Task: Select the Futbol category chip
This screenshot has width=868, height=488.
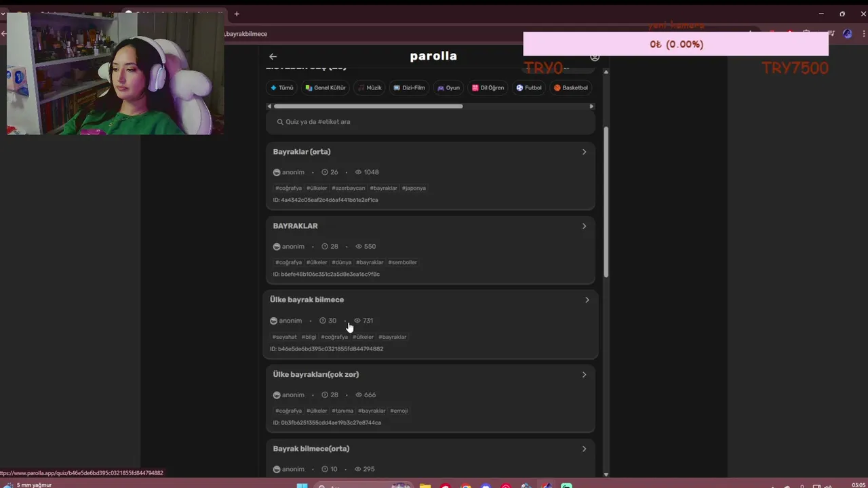Action: pos(529,87)
